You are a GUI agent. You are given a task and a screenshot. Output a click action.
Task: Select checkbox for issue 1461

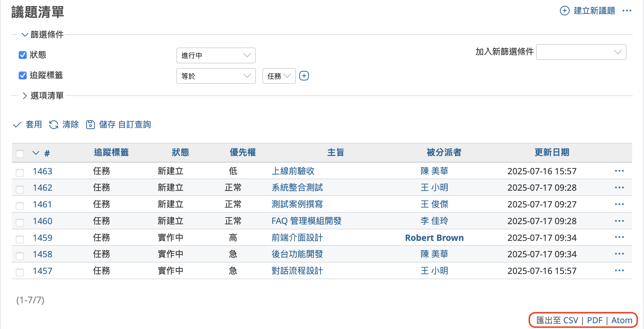pos(20,206)
